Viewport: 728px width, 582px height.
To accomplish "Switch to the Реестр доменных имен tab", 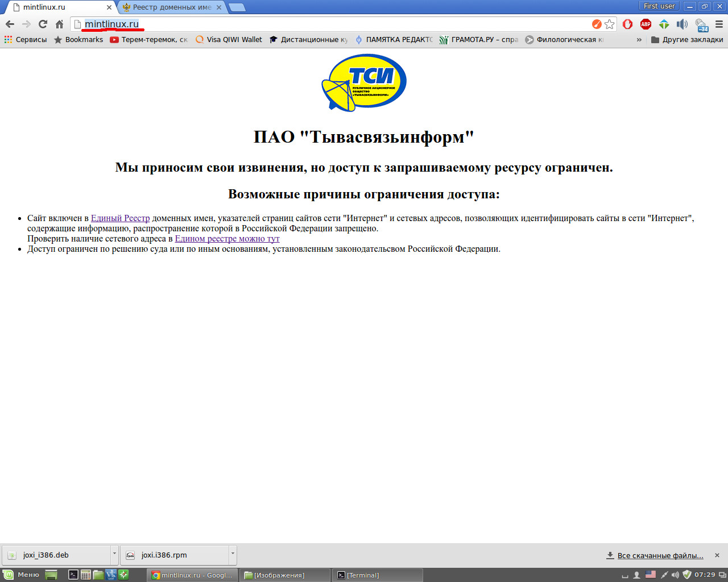I will point(171,7).
